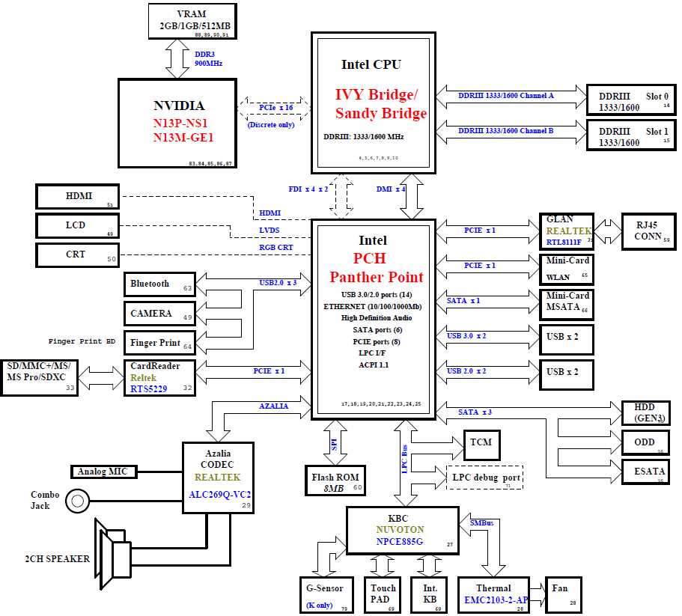Click the SMBus label
The width and height of the screenshot is (682, 616).
(481, 523)
